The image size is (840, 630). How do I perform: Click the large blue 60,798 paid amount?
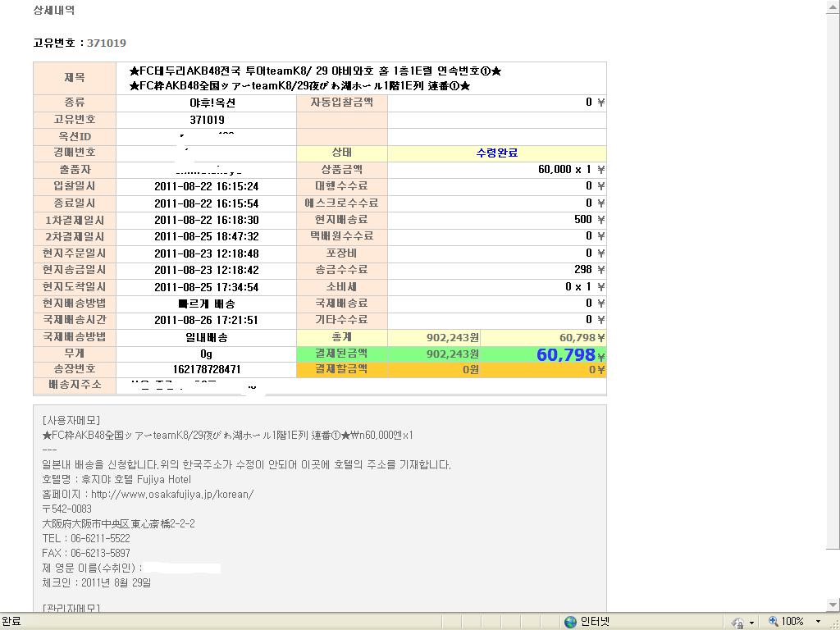click(x=565, y=354)
